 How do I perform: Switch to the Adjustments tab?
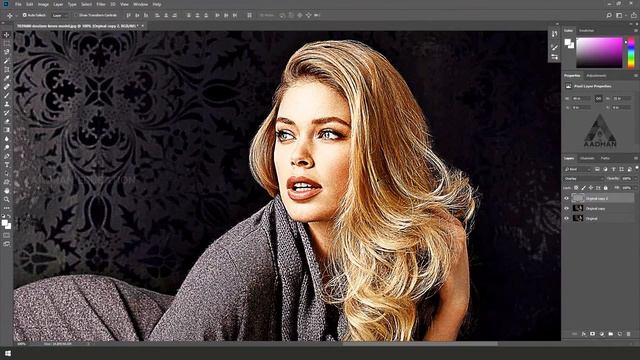(x=596, y=76)
